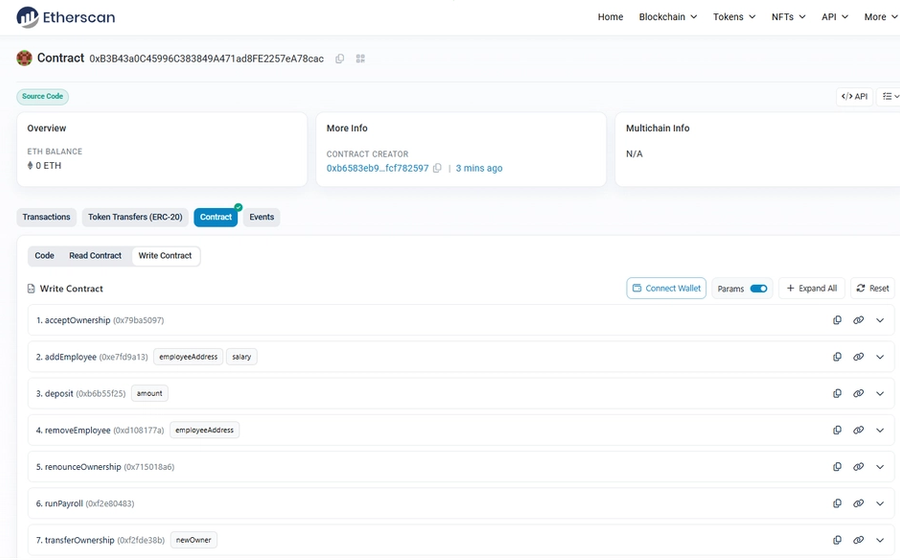Expand the deposit function
Screen dimensions: 900x560
point(880,394)
